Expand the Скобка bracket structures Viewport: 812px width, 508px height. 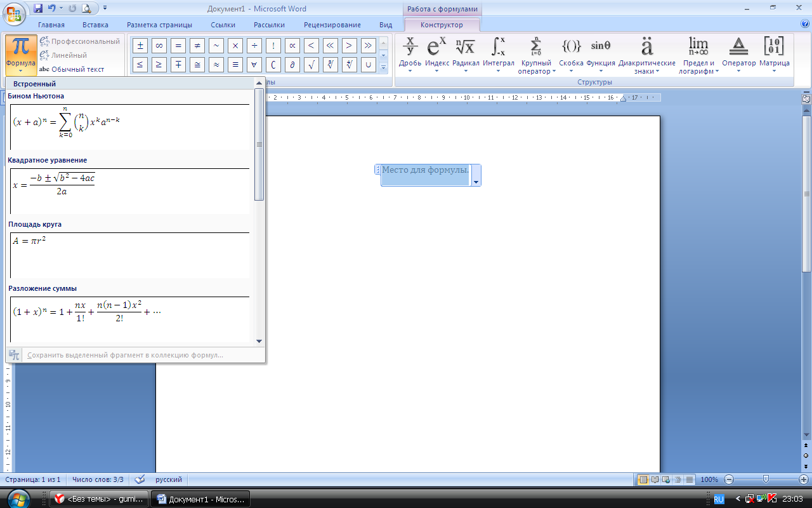pos(571,55)
